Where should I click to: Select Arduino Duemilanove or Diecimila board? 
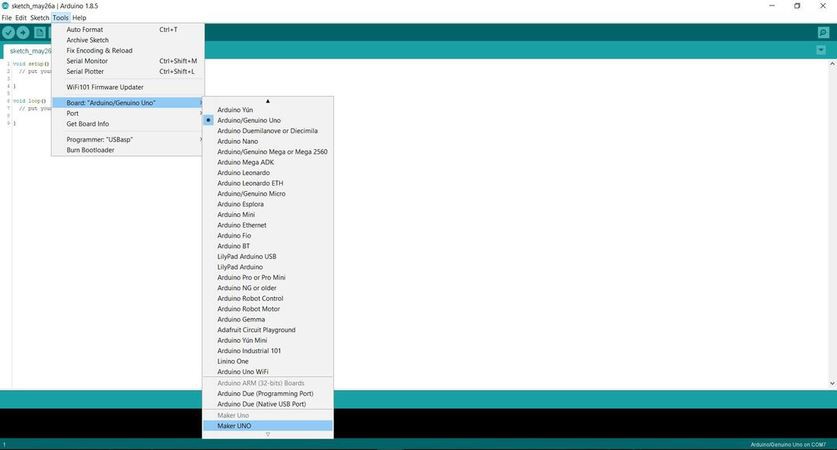267,131
